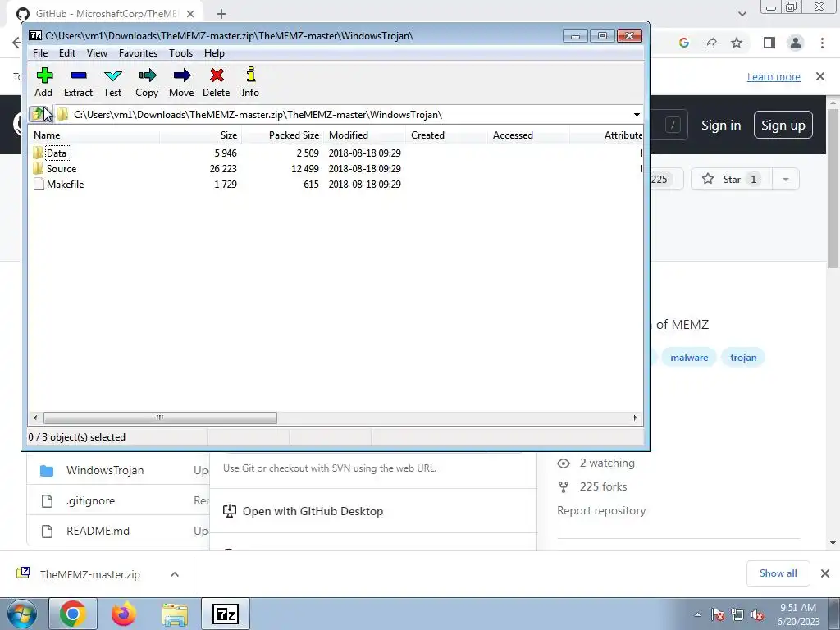The width and height of the screenshot is (840, 630).
Task: Select the Source folder icon
Action: click(38, 168)
